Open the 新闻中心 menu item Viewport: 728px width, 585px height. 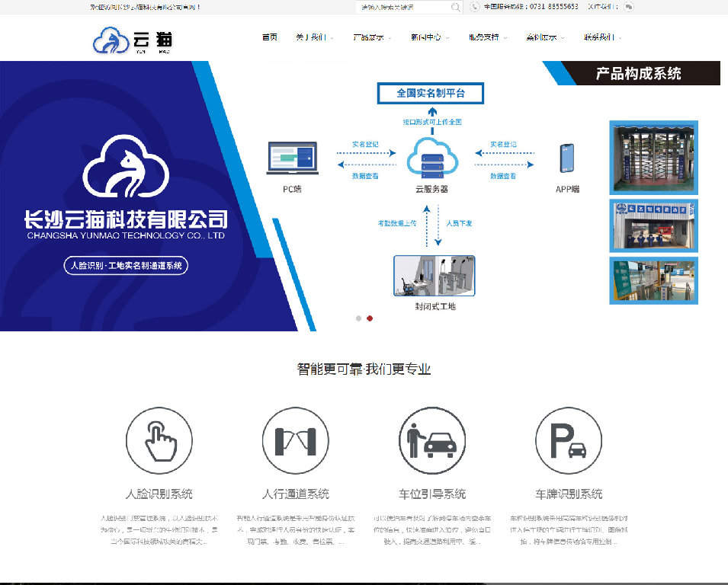point(426,37)
